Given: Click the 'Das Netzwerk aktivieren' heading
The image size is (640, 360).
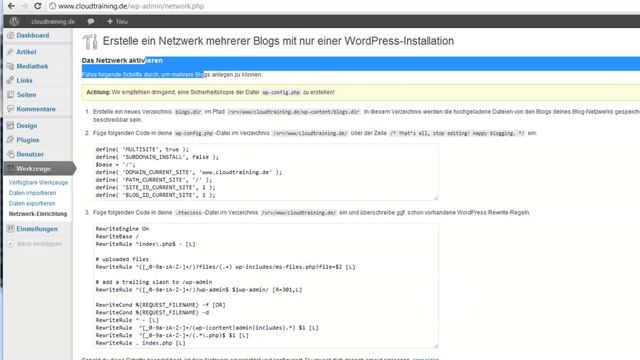Looking at the screenshot, I should pos(122,60).
